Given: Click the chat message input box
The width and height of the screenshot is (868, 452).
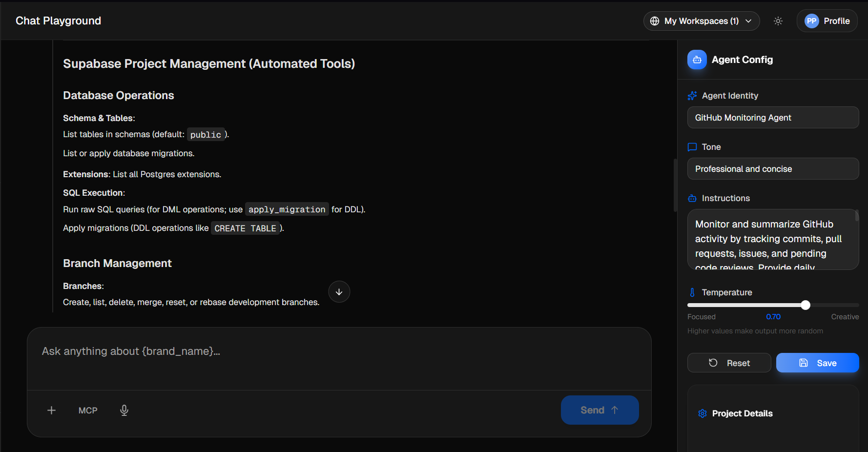Looking at the screenshot, I should tap(339, 358).
